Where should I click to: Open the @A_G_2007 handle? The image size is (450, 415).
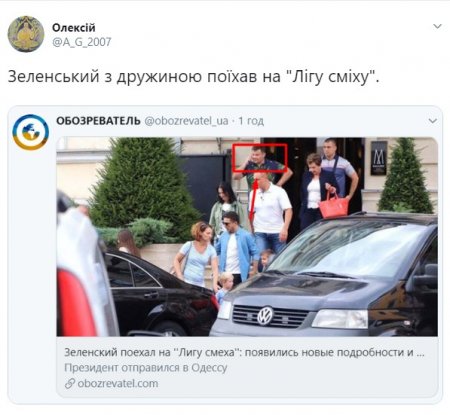click(82, 42)
